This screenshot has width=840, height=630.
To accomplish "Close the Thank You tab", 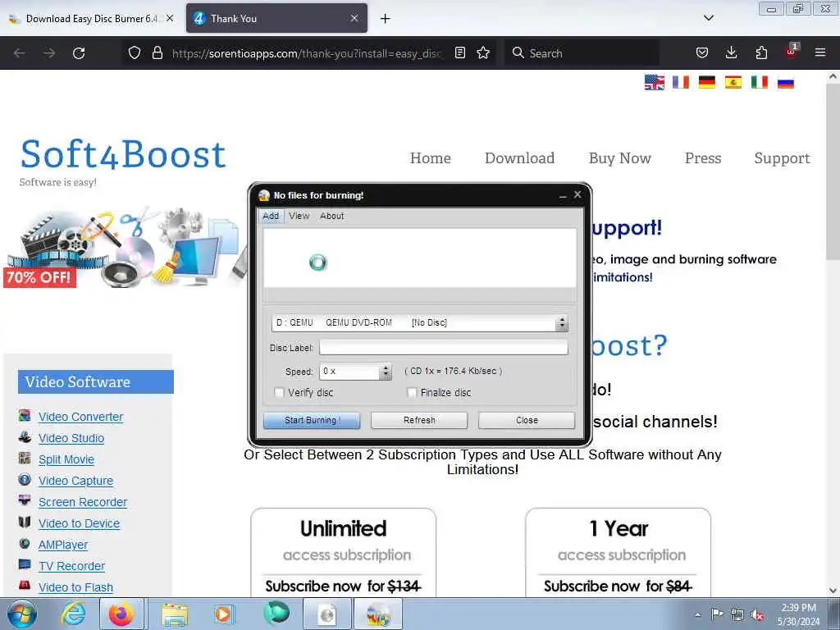I will coord(354,19).
